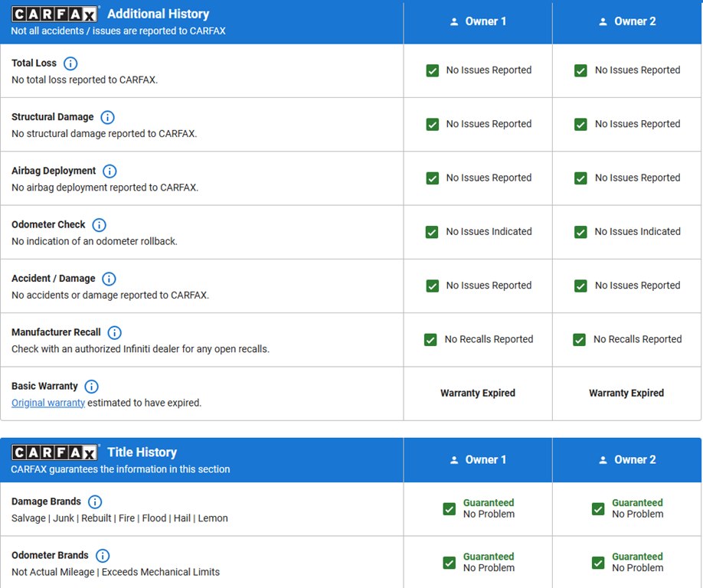This screenshot has height=588, width=703.
Task: Open the Structural Damage info icon
Action: pos(107,117)
